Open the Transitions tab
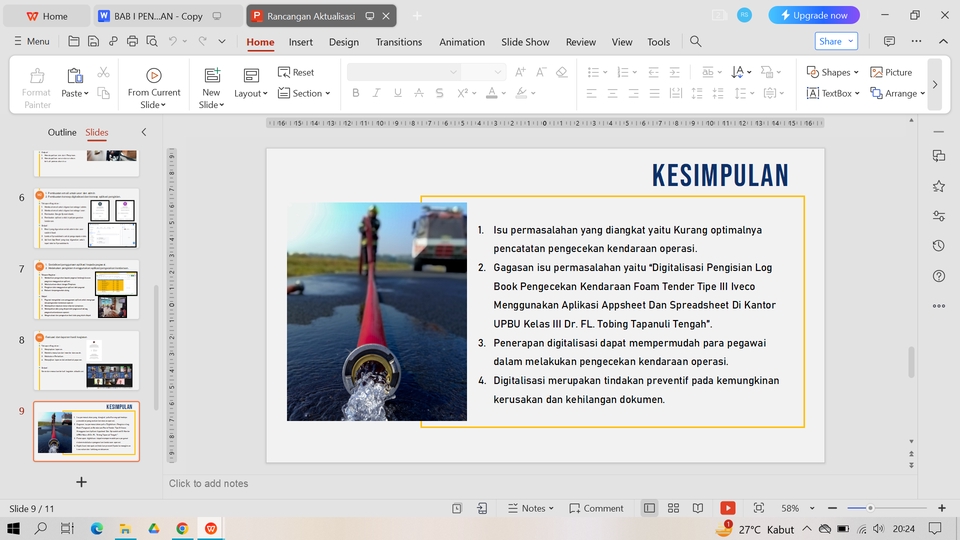This screenshot has height=540, width=960. (x=399, y=42)
